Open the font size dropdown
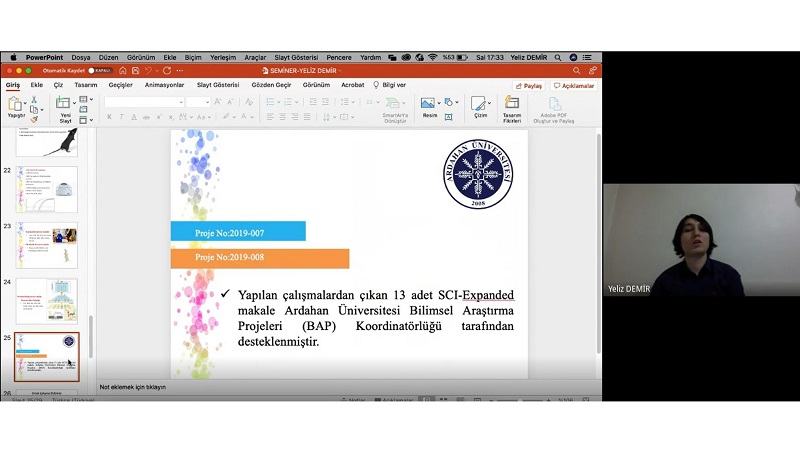Screen dimensions: 800x454 (207, 103)
